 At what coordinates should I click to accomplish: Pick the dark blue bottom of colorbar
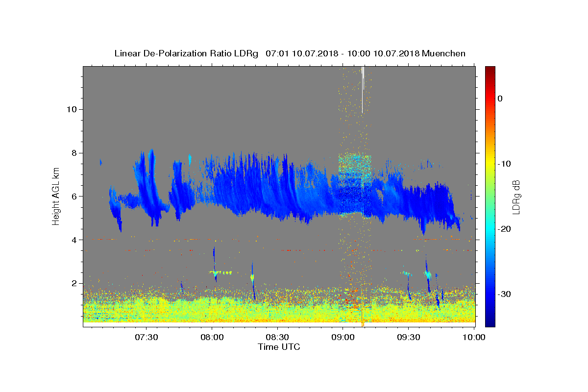pyautogui.click(x=490, y=322)
